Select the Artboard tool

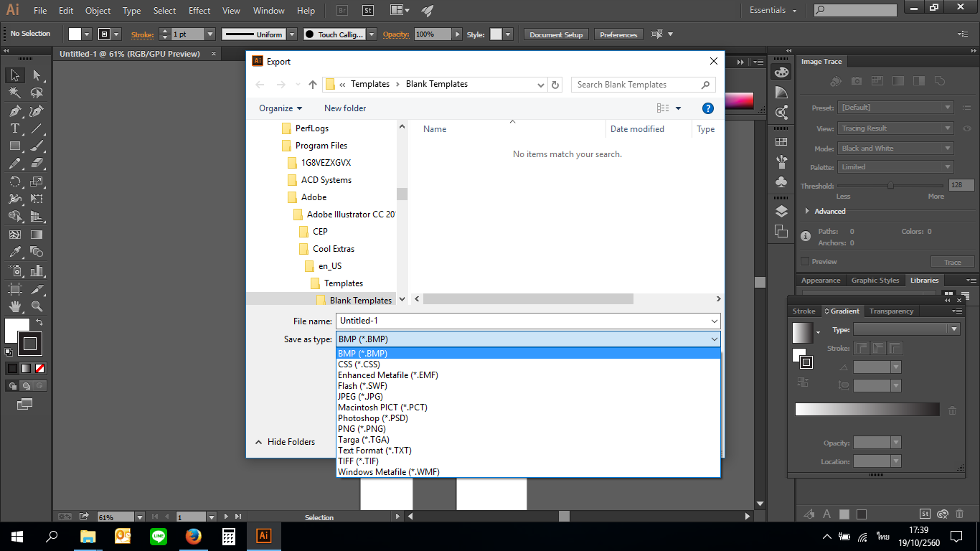pyautogui.click(x=14, y=288)
